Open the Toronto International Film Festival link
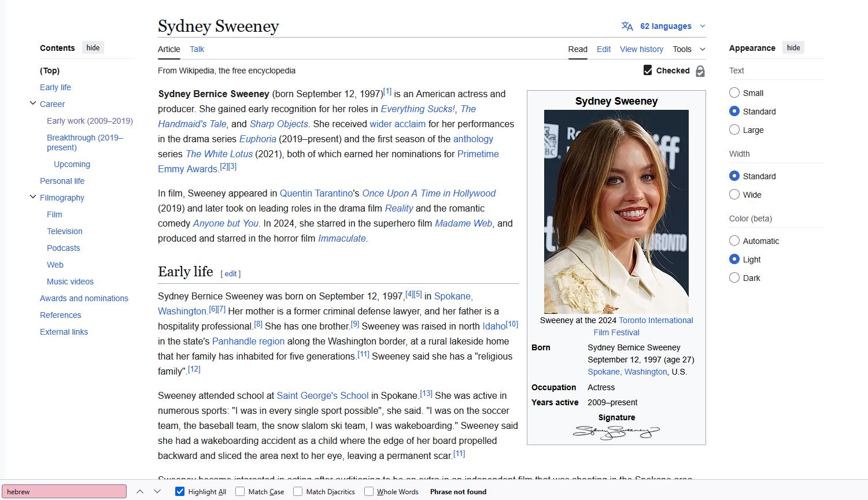 pos(643,326)
